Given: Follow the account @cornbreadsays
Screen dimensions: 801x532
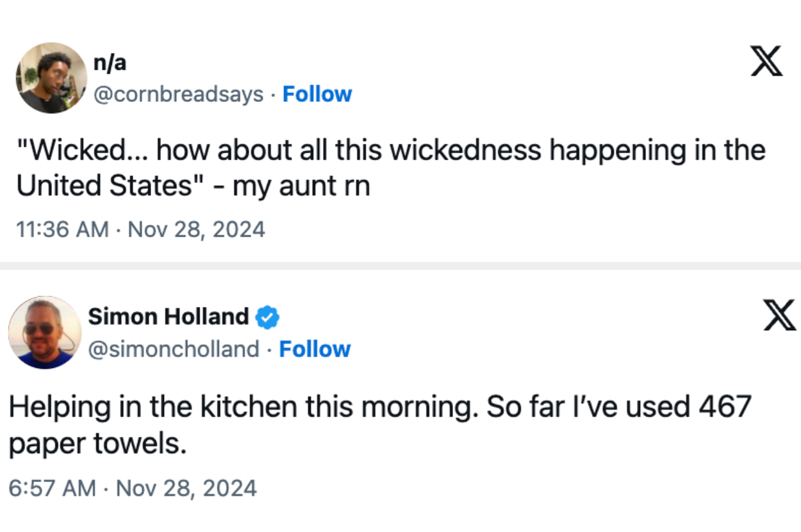Looking at the screenshot, I should (317, 94).
